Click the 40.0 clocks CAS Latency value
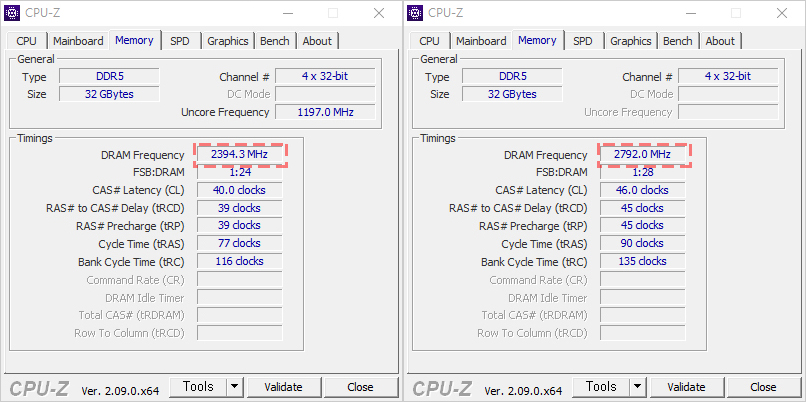806x402 pixels. tap(240, 190)
